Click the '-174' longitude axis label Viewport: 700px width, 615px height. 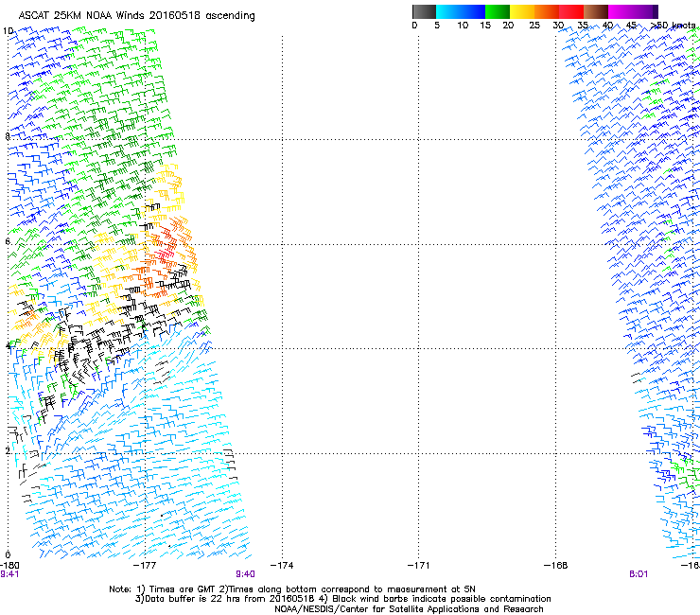coord(282,566)
